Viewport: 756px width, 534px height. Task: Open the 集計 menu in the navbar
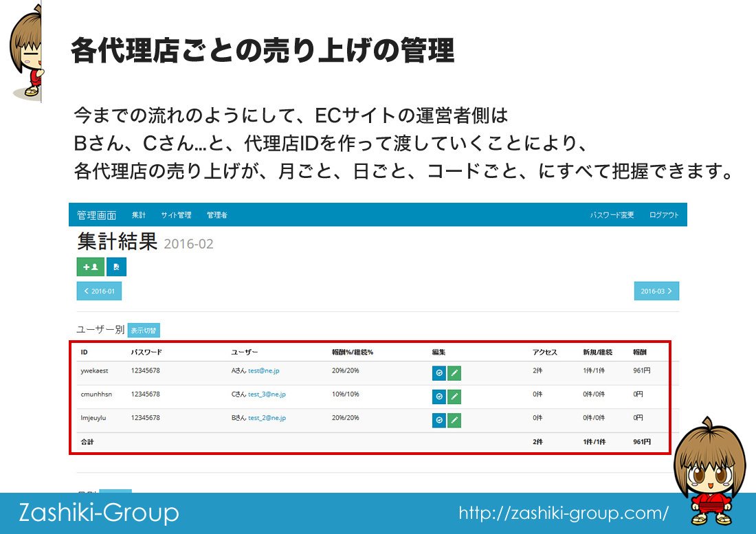tap(139, 215)
